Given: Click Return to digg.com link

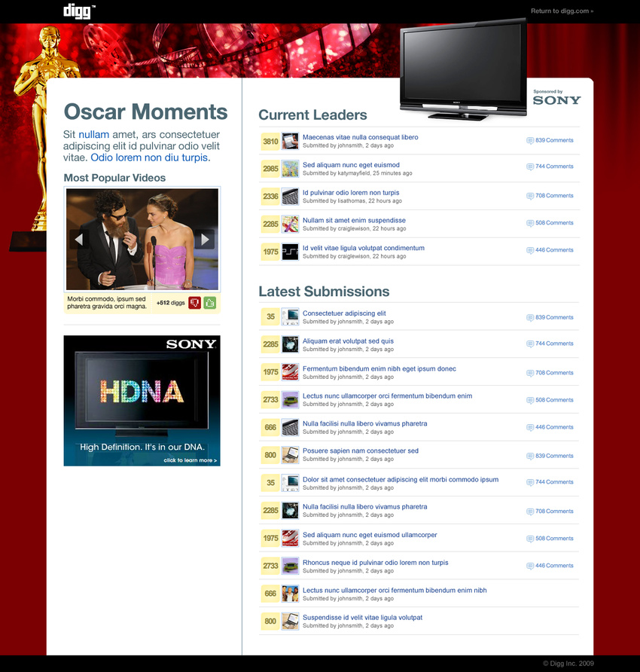Looking at the screenshot, I should [562, 11].
